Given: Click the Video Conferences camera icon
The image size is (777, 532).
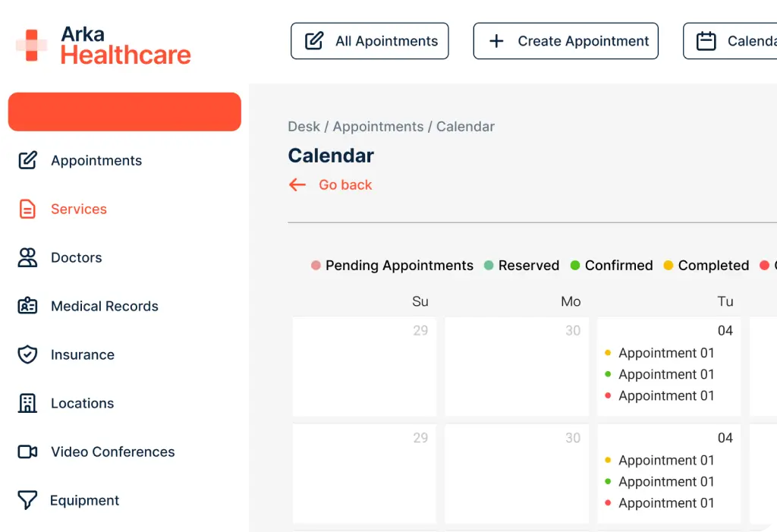Looking at the screenshot, I should [x=27, y=452].
